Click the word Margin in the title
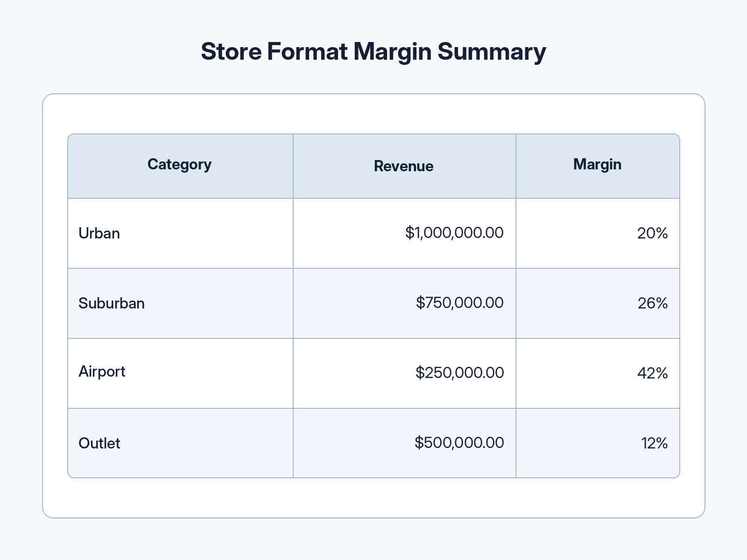 392,53
